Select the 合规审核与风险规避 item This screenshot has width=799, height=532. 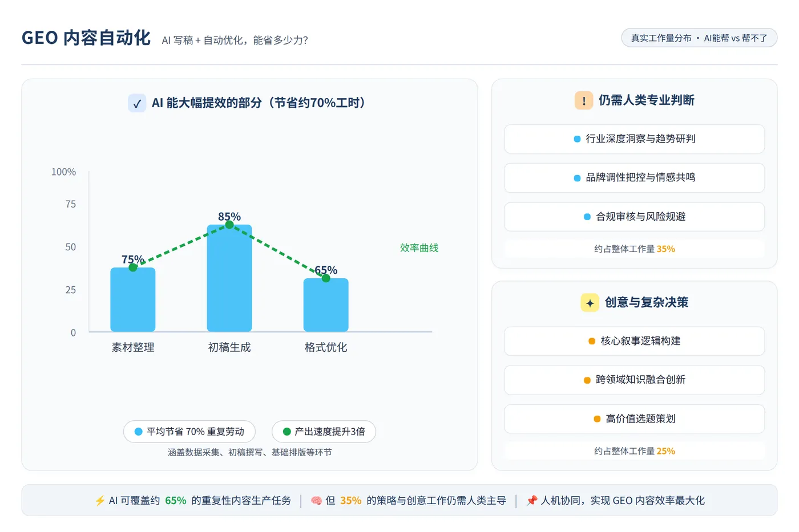coord(634,217)
